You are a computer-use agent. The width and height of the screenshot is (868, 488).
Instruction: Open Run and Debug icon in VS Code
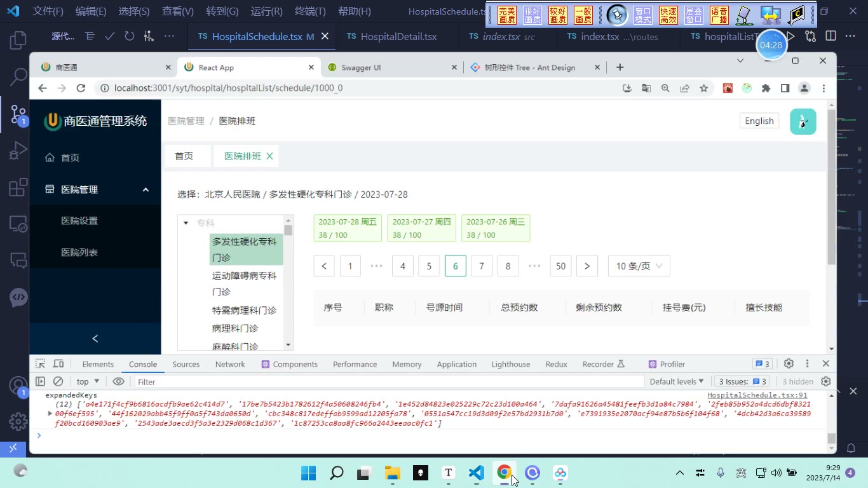click(x=18, y=151)
